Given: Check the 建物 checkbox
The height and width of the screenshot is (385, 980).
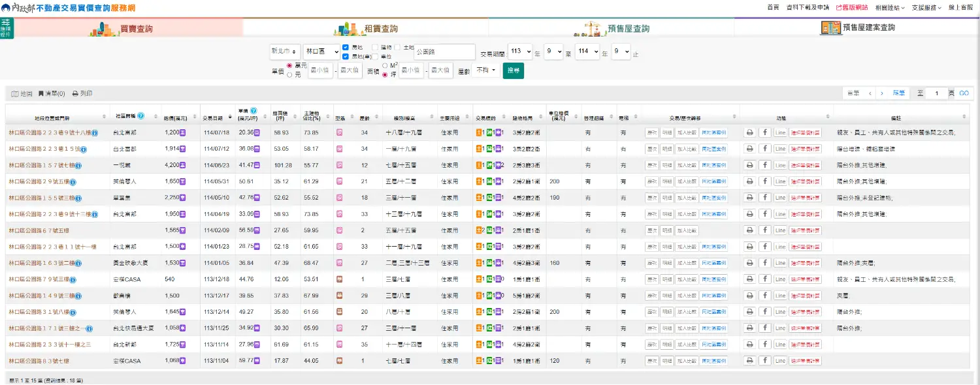Looking at the screenshot, I should [375, 47].
